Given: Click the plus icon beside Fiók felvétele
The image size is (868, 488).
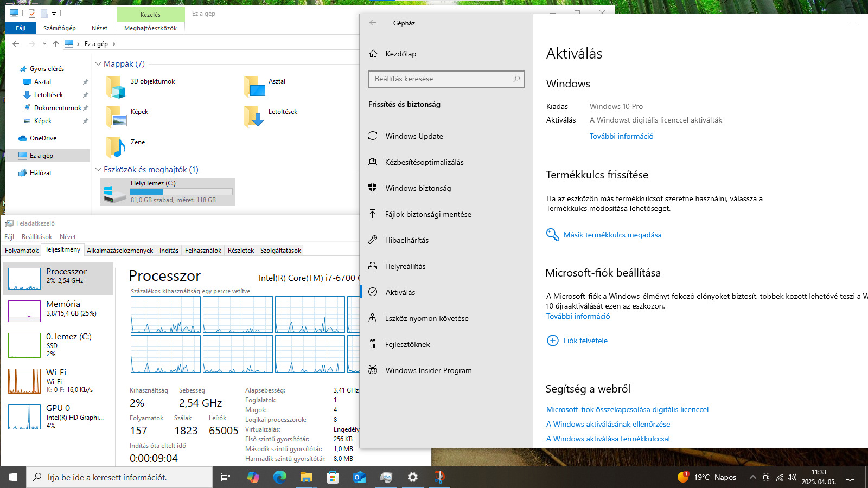Looking at the screenshot, I should (x=552, y=341).
